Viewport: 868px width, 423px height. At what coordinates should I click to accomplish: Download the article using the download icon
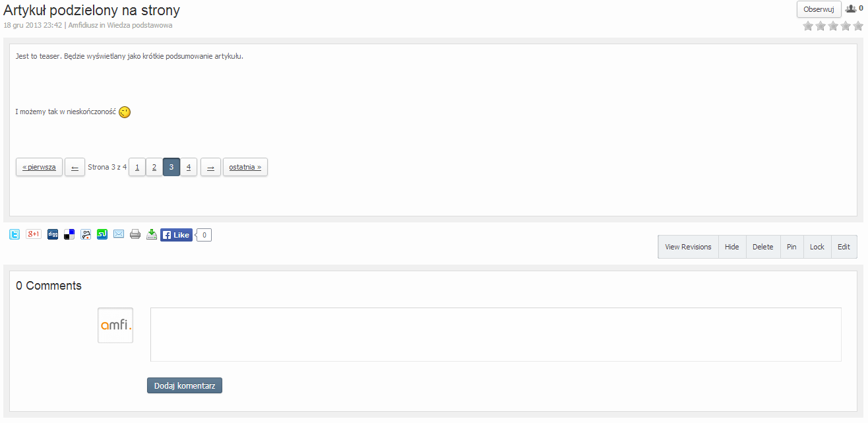[x=152, y=234]
